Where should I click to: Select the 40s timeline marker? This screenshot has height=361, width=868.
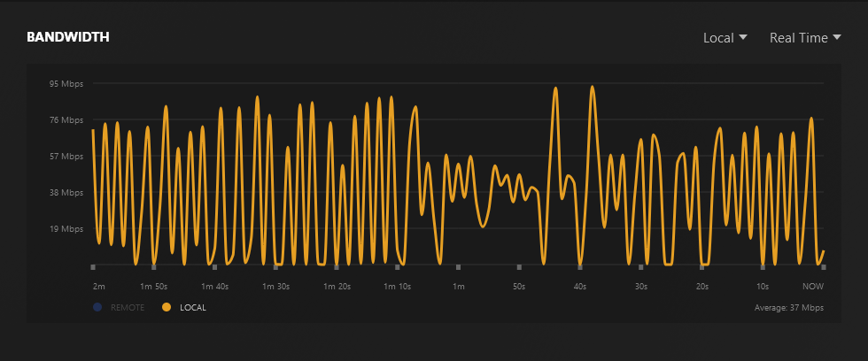[580, 267]
